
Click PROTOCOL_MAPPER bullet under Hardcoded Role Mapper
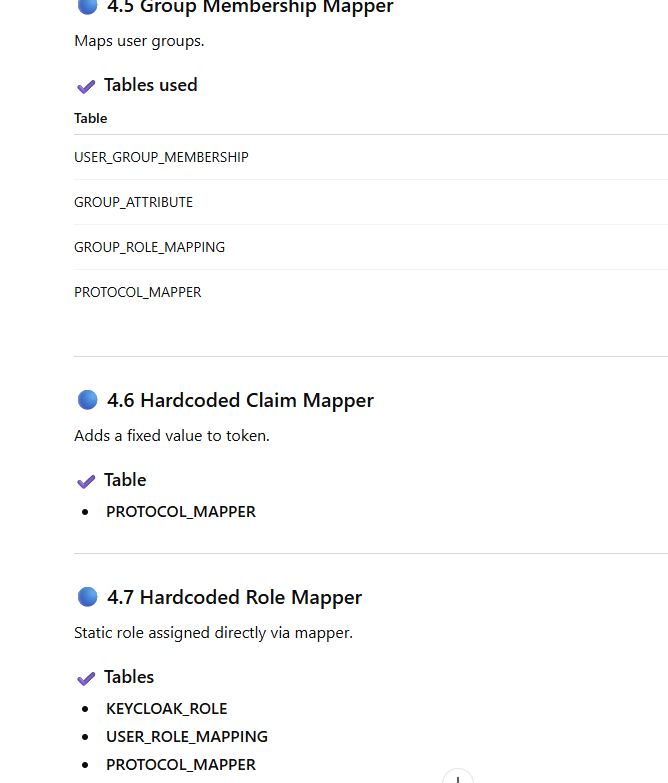(181, 764)
